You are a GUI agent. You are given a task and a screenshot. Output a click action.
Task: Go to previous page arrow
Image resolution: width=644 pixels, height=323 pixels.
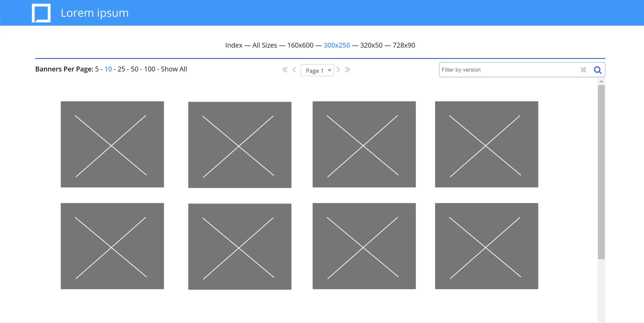pyautogui.click(x=294, y=70)
